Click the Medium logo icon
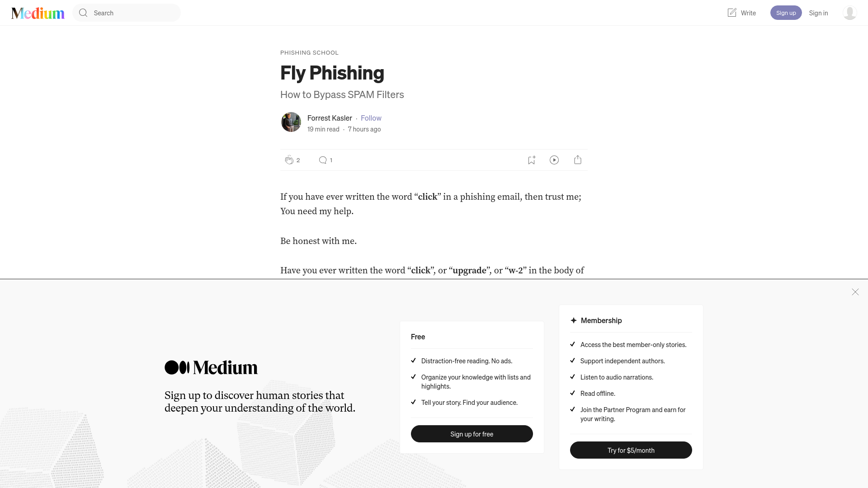Screen dimensions: 868x488 pos(38,13)
